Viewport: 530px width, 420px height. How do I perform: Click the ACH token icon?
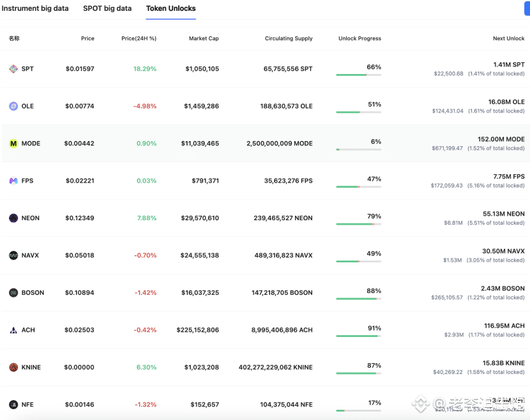pyautogui.click(x=13, y=330)
